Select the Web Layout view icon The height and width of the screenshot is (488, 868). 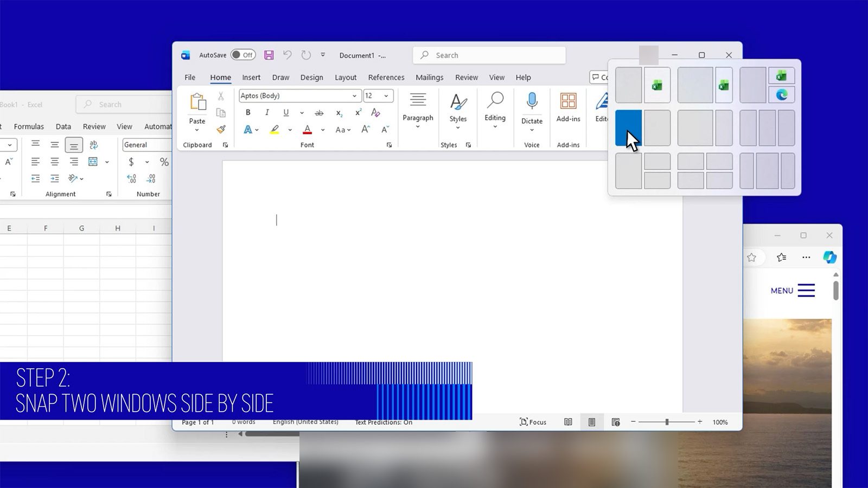pyautogui.click(x=616, y=422)
